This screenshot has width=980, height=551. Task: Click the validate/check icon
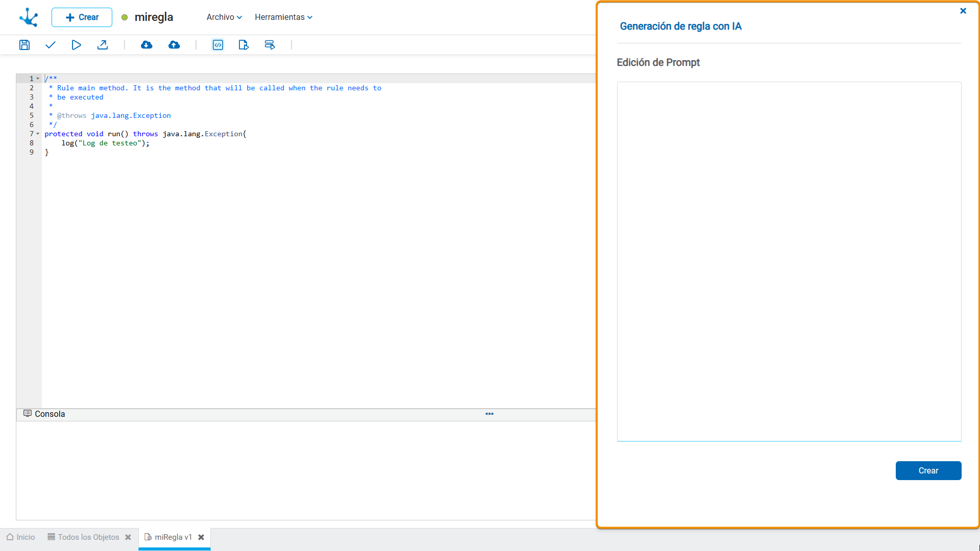pyautogui.click(x=51, y=45)
